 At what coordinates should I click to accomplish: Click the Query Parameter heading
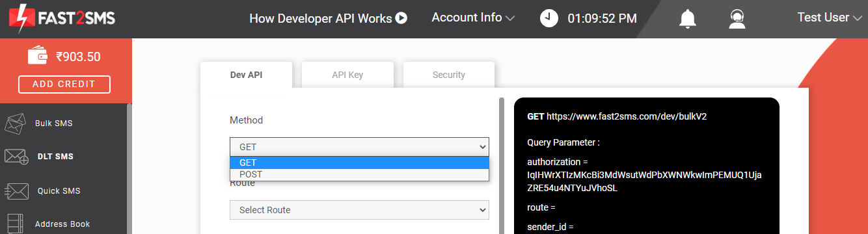click(563, 142)
